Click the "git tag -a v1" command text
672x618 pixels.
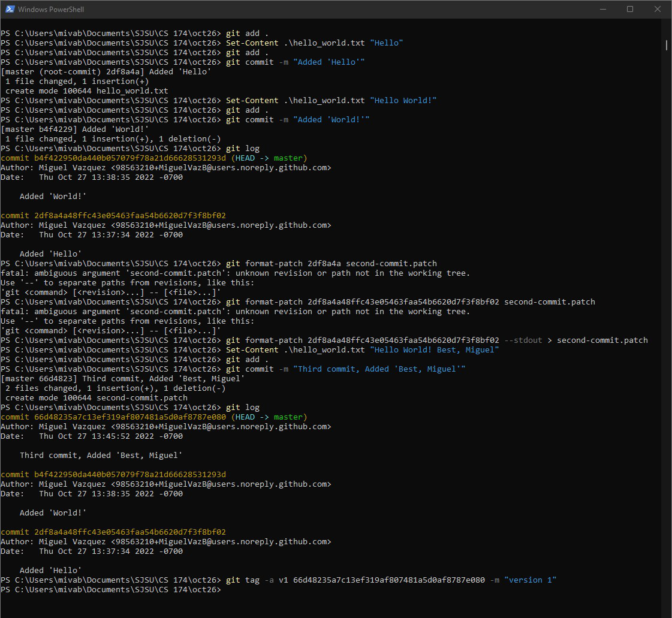point(257,580)
